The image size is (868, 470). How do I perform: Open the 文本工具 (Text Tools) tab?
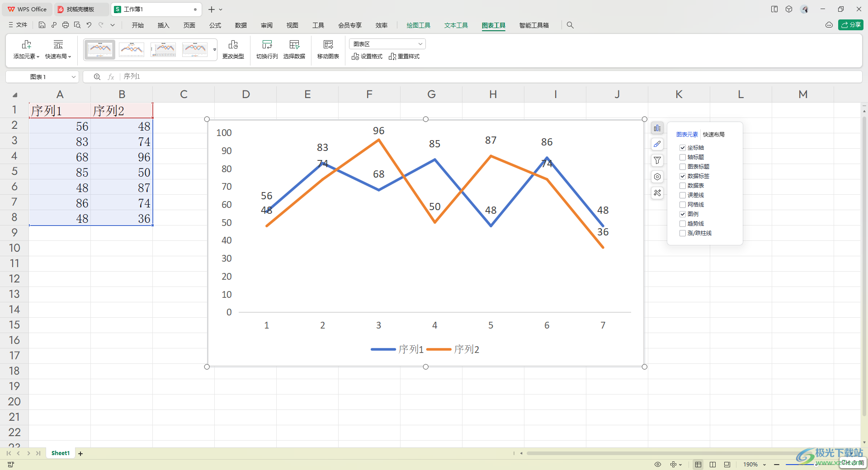click(456, 25)
